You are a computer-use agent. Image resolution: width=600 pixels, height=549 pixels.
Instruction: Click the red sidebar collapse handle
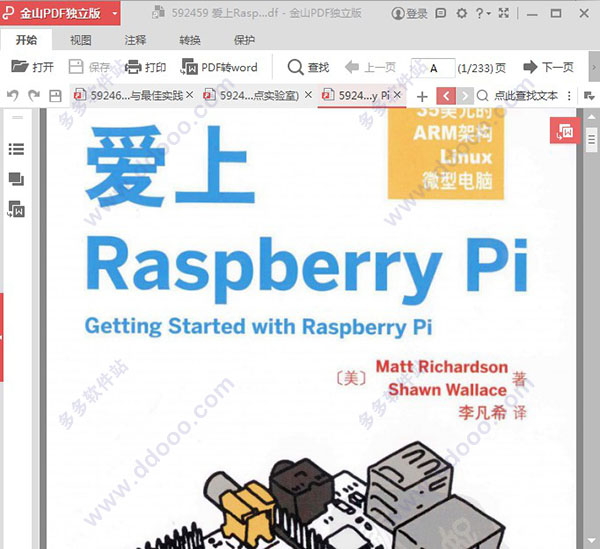[2, 337]
